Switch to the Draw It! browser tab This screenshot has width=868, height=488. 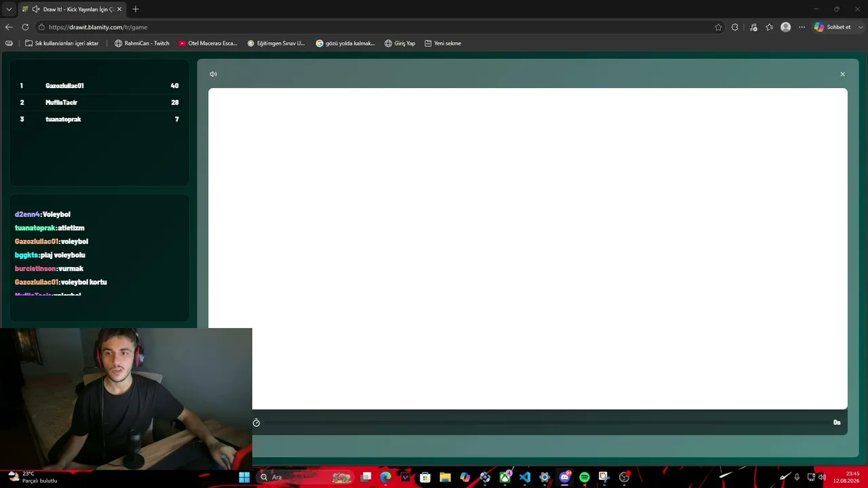[71, 9]
